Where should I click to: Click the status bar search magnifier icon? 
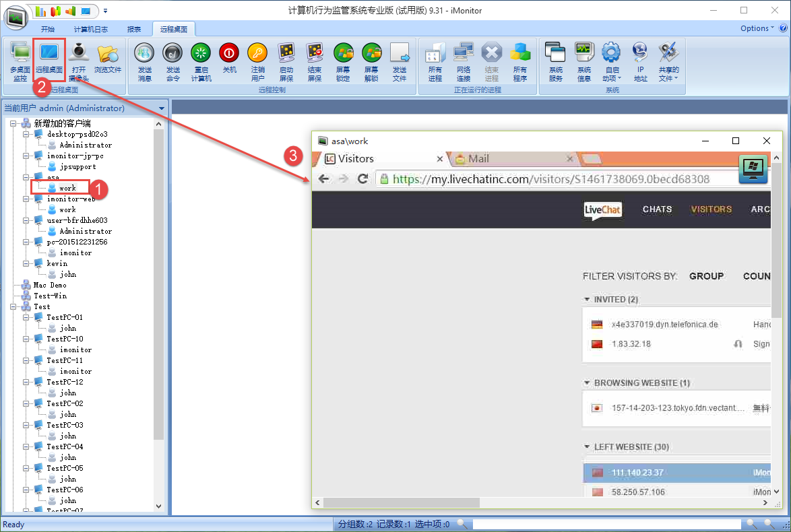[462, 524]
